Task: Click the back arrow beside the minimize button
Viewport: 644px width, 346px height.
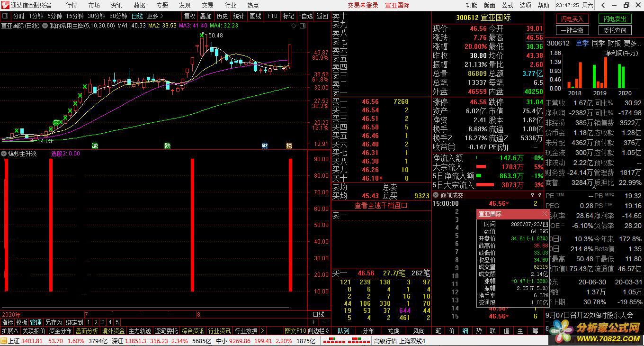Action: pos(603,5)
